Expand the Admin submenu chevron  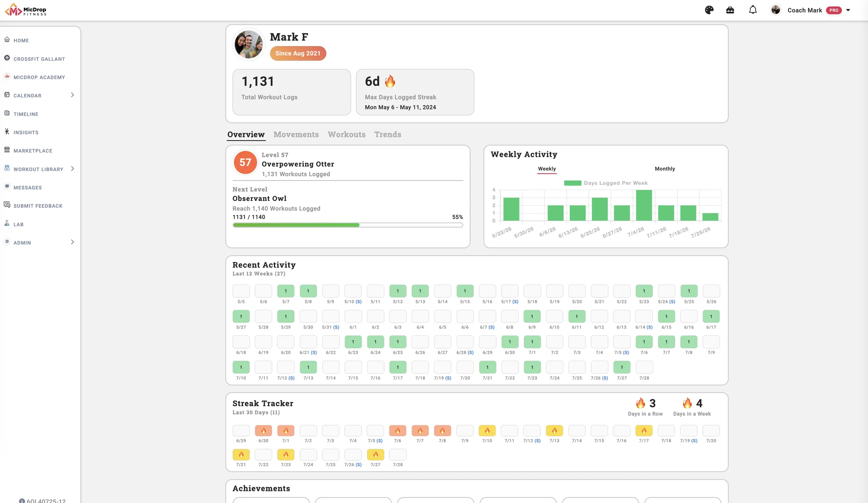pyautogui.click(x=72, y=242)
